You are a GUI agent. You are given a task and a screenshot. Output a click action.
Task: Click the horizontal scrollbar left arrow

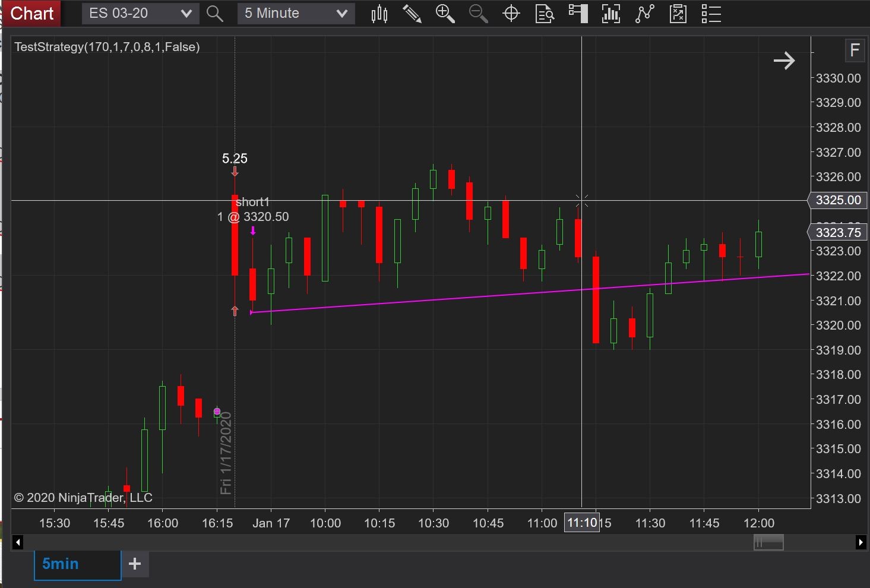click(18, 542)
